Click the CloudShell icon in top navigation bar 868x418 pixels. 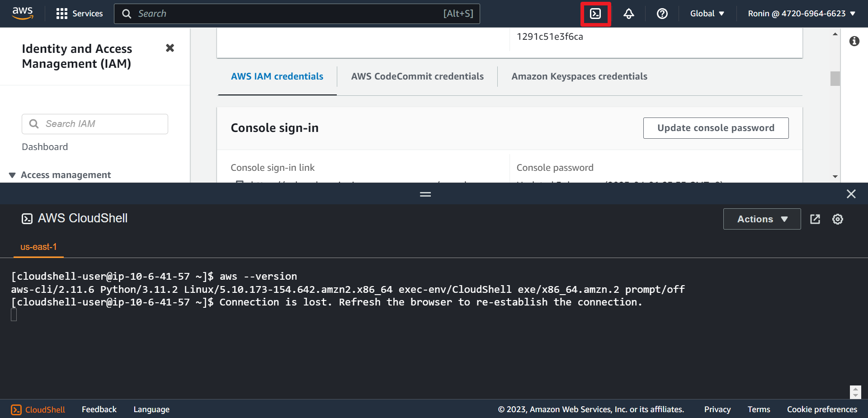(x=595, y=14)
